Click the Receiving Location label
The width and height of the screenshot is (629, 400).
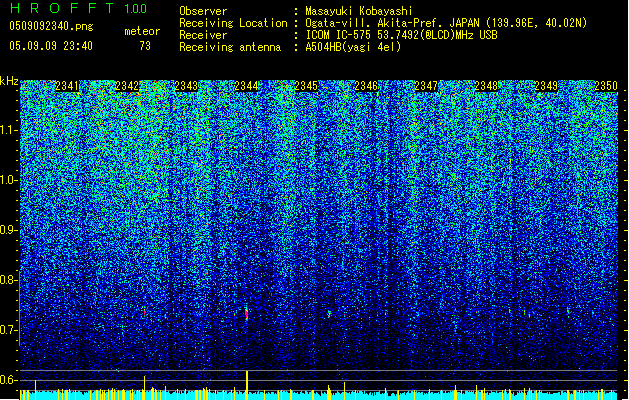pos(233,23)
